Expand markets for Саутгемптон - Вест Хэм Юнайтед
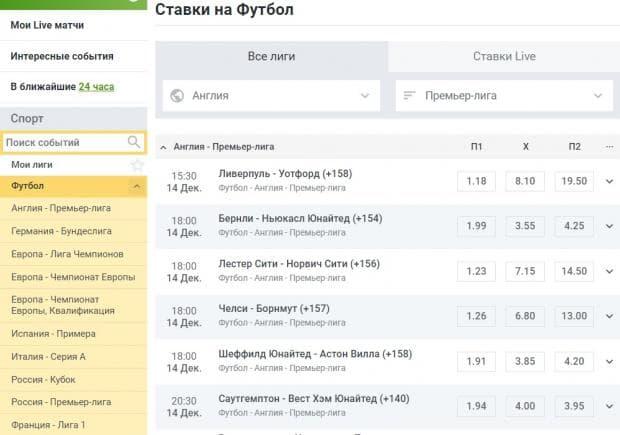Screen dimensions: 620x435 pos(609,406)
